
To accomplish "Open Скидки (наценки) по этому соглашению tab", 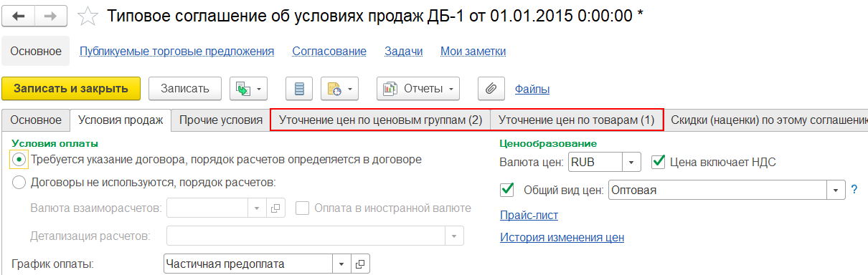I will coord(766,120).
